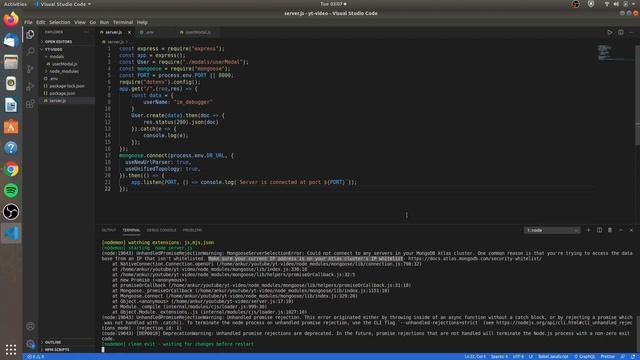The width and height of the screenshot is (640, 360).
Task: Open userModal.js in the file explorer
Action: 64,64
